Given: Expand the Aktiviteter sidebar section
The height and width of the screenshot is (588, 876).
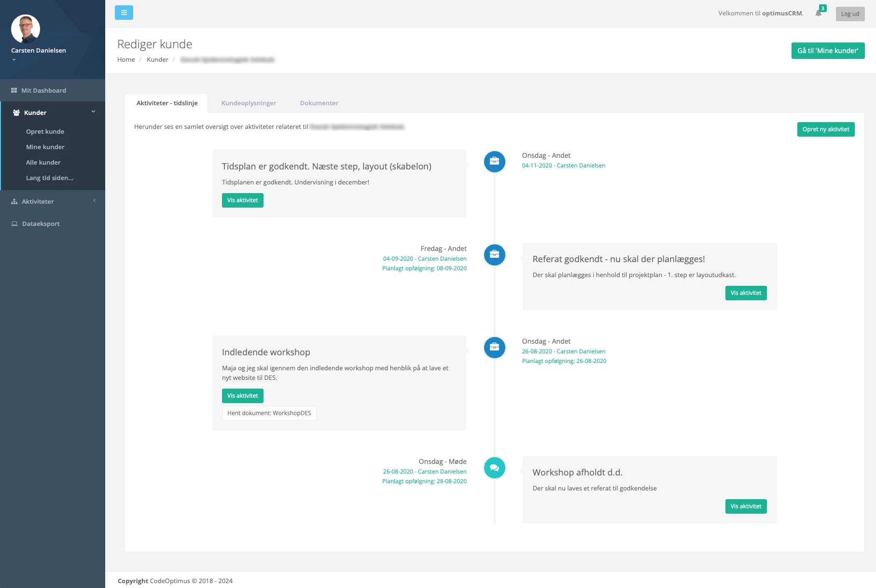Looking at the screenshot, I should [x=94, y=200].
